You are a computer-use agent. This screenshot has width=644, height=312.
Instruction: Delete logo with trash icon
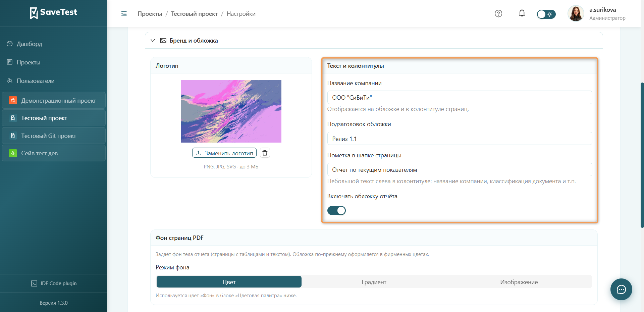tap(265, 153)
